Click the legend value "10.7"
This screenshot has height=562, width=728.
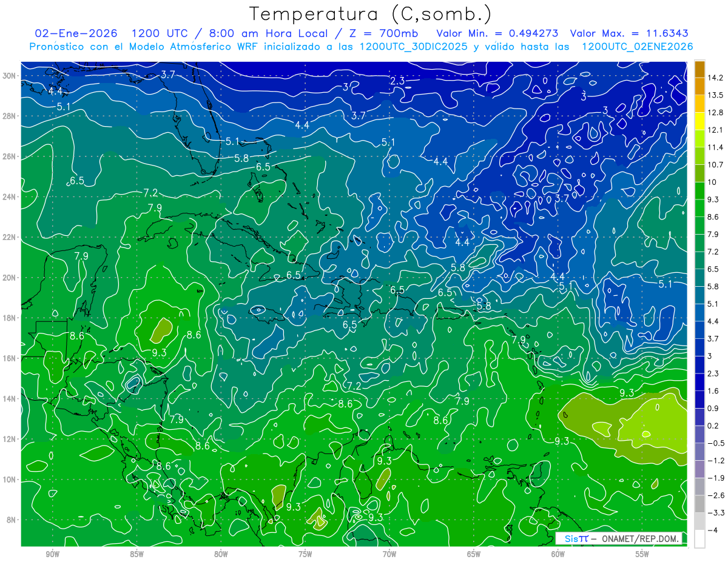(x=715, y=165)
